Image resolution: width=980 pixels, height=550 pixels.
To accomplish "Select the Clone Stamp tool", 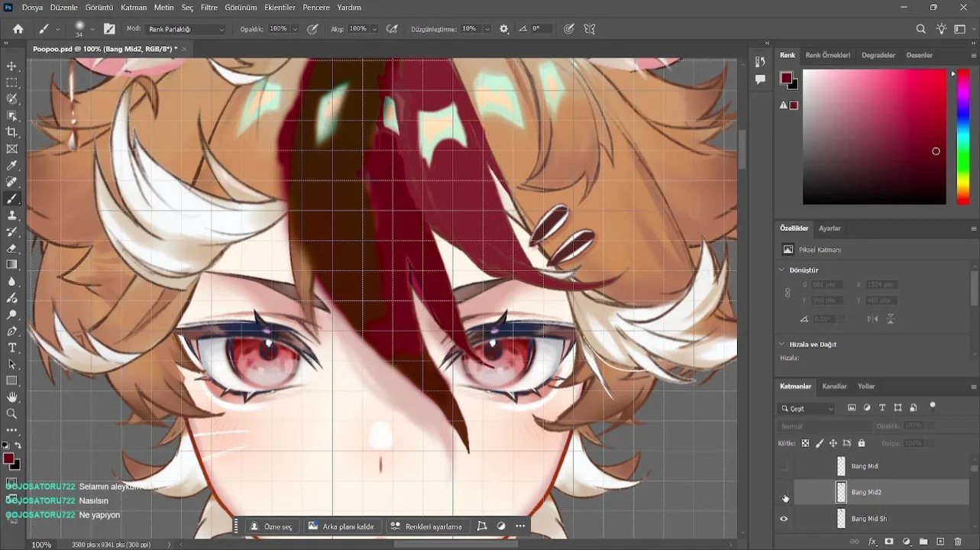I will [x=11, y=215].
